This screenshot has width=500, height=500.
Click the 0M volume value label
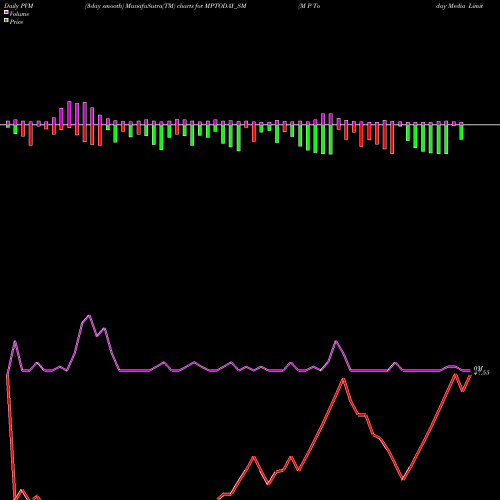(478, 368)
